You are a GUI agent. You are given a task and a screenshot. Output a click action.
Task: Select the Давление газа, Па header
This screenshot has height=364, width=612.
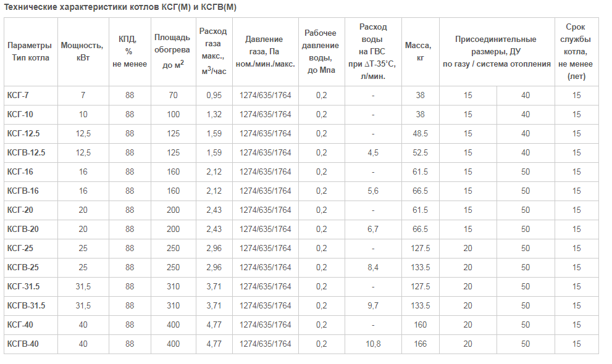tap(266, 51)
